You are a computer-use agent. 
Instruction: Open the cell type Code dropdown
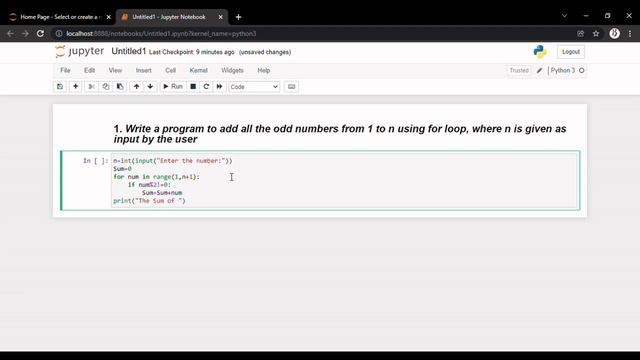(254, 87)
